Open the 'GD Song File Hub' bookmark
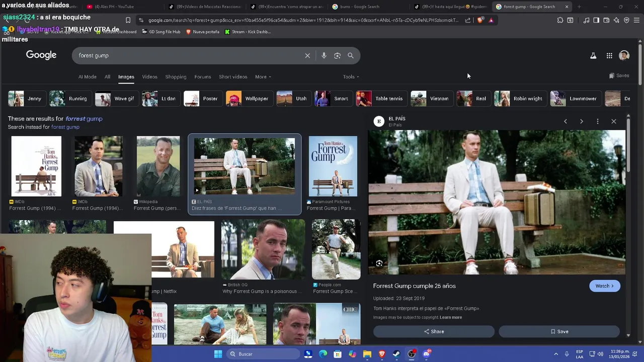 [x=161, y=32]
